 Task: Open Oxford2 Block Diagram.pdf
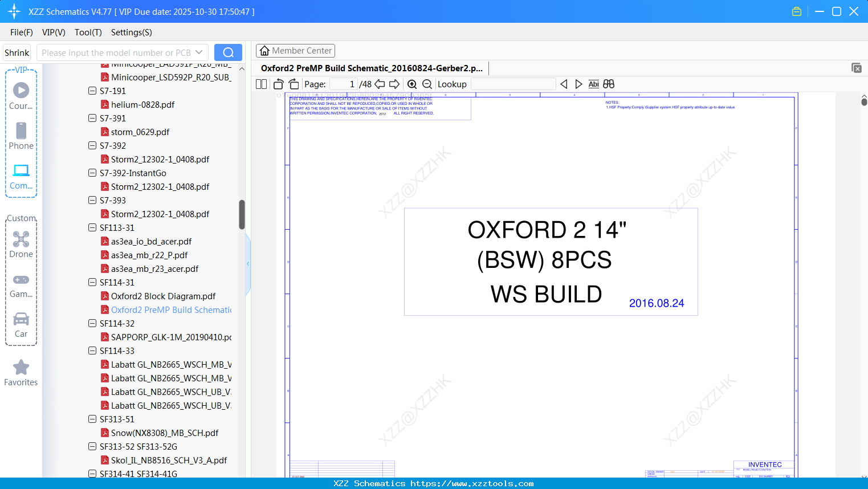(163, 296)
